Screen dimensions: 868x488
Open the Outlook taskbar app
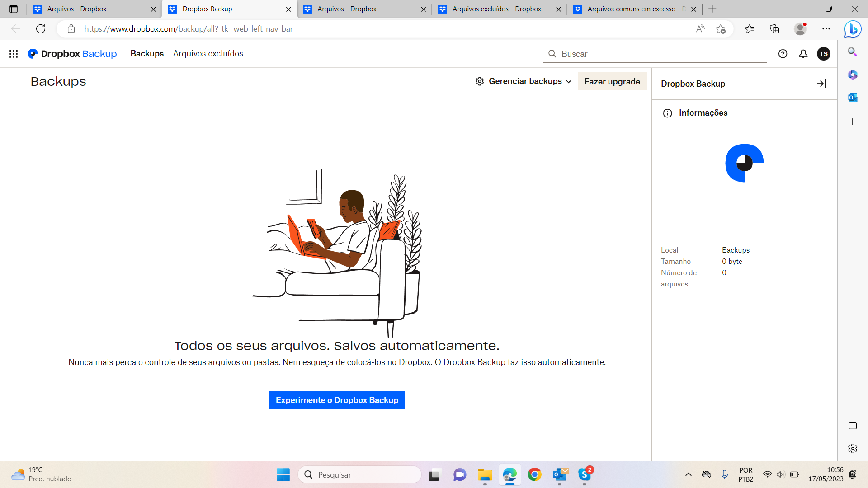pyautogui.click(x=560, y=474)
